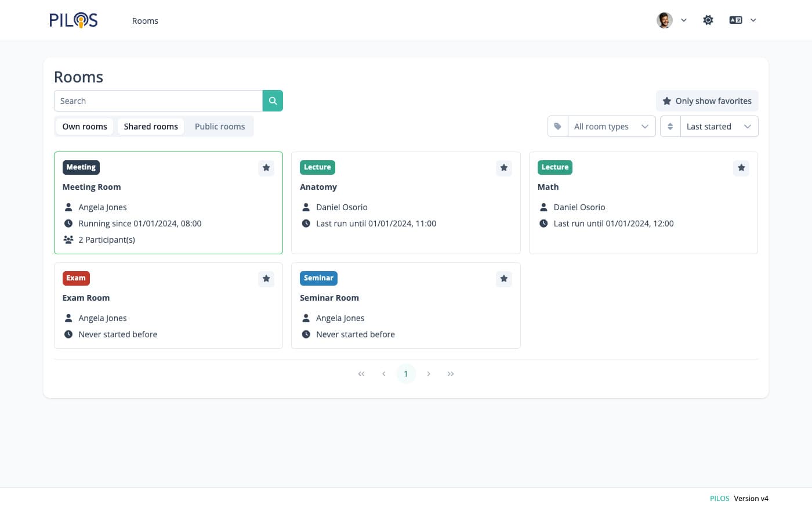The width and height of the screenshot is (812, 508).
Task: Star the Anatomy lecture room
Action: (503, 168)
